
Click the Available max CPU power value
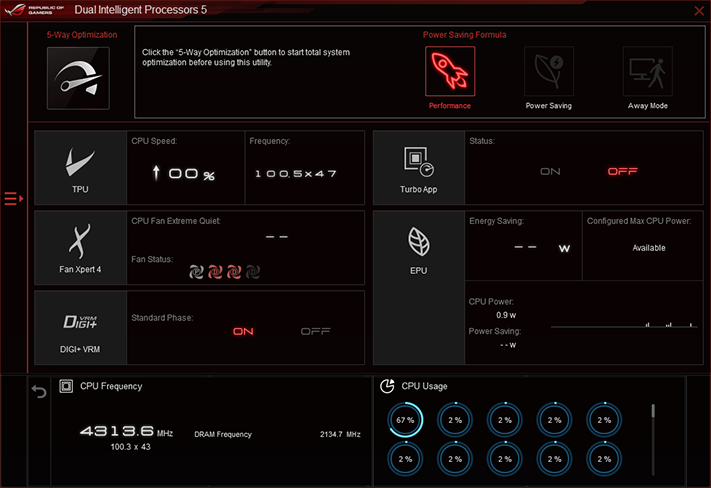[649, 248]
